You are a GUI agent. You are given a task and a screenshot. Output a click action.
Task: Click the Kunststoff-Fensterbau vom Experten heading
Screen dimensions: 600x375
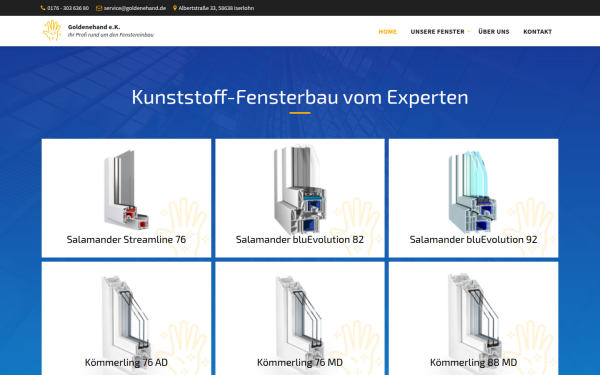[300, 97]
